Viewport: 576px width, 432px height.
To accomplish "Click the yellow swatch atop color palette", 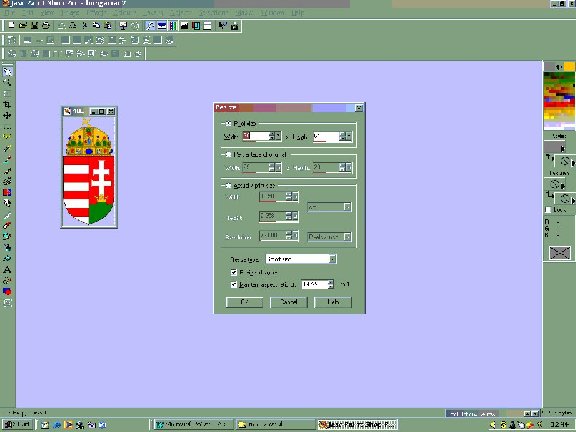I will (x=569, y=66).
